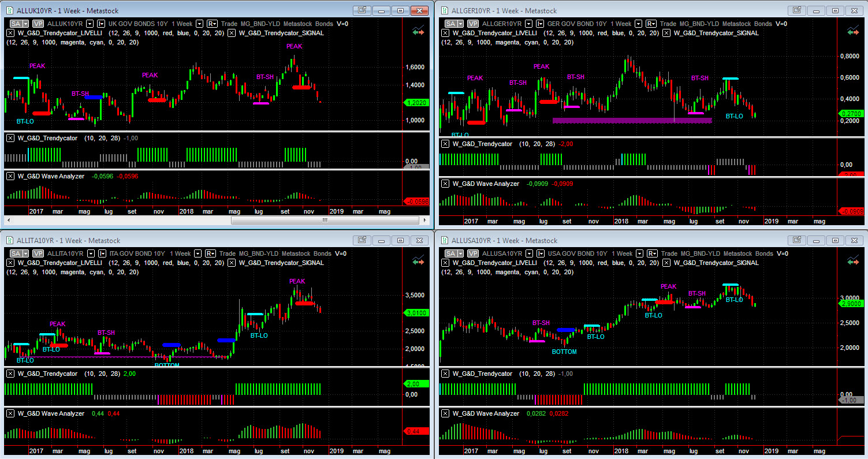Click the green 1,2020 price tag in ALLUK10YR chart
The width and height of the screenshot is (868, 459).
point(416,103)
